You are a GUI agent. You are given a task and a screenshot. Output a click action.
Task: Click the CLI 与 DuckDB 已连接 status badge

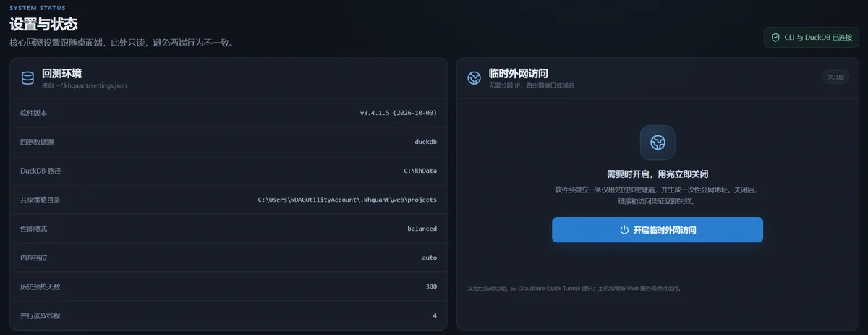(811, 37)
